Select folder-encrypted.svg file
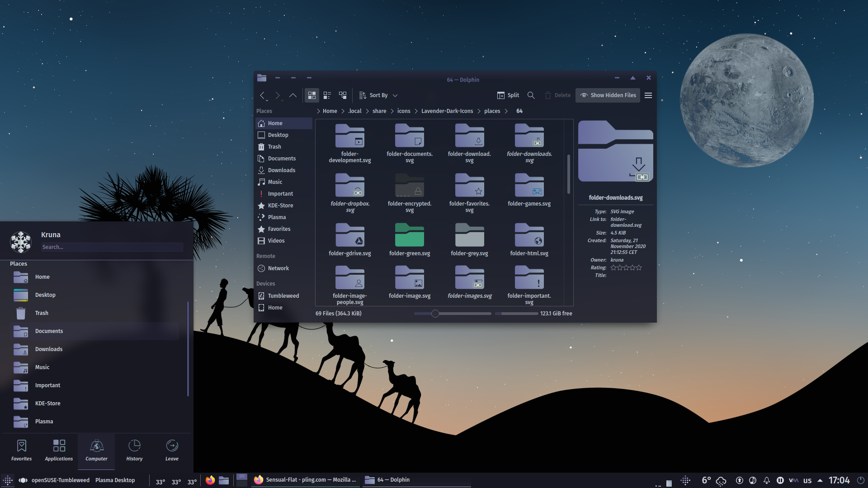Screen dimensions: 868x488 tap(410, 193)
